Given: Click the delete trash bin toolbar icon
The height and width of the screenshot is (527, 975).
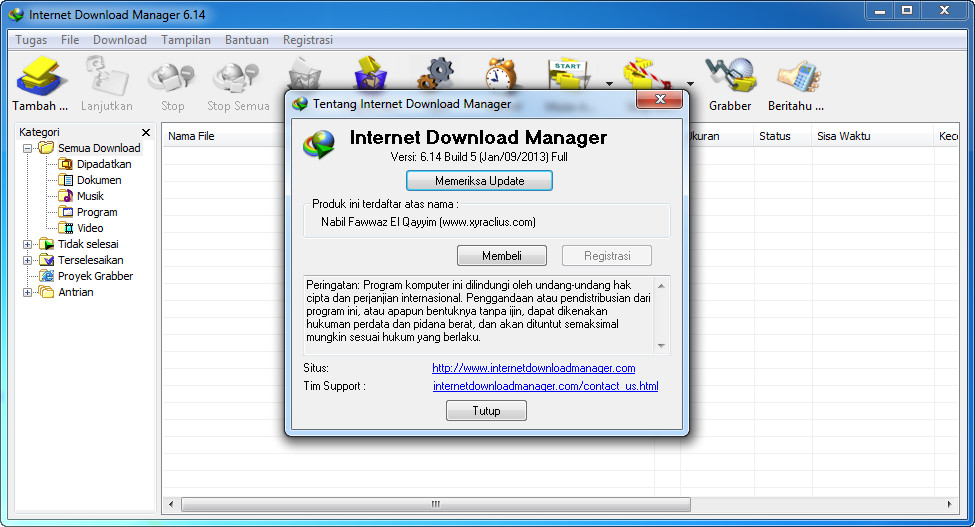Looking at the screenshot, I should coord(305,75).
